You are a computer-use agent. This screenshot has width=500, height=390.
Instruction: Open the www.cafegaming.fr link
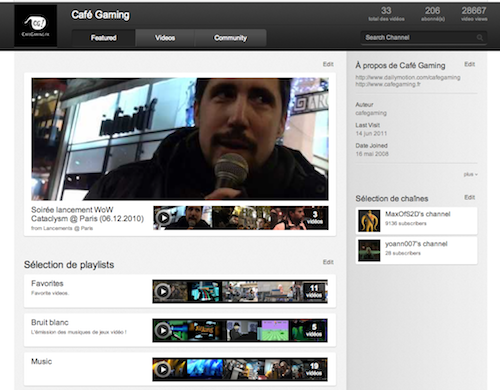388,84
